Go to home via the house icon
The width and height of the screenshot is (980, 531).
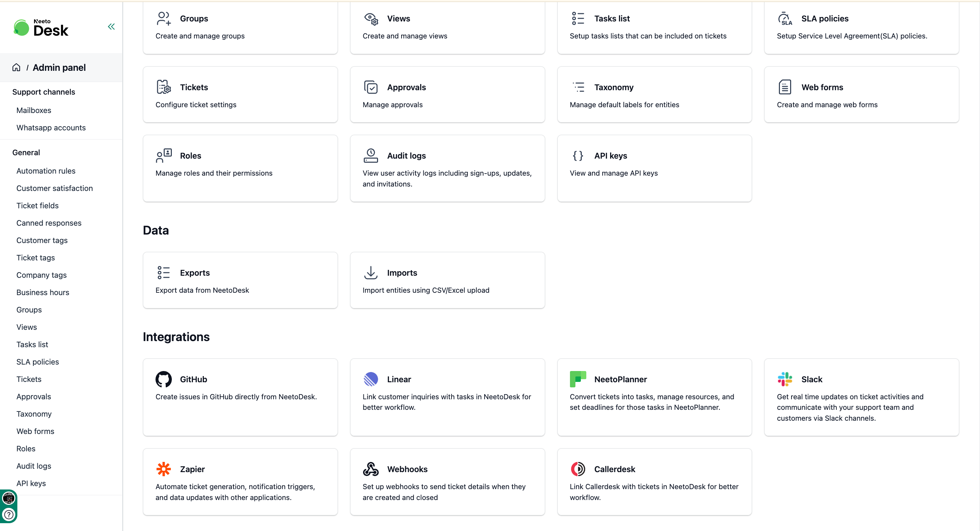coord(16,67)
